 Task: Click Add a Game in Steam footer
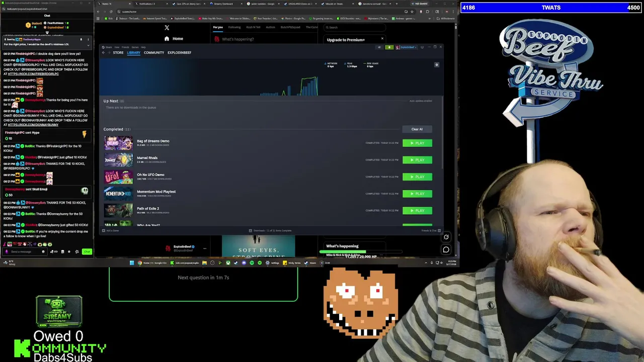[111, 231]
